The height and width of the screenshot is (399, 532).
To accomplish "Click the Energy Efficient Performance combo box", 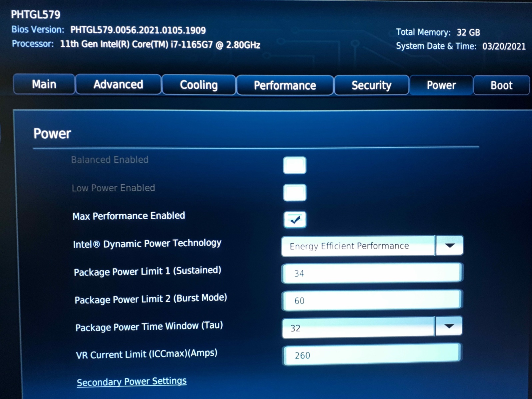I will coord(358,246).
